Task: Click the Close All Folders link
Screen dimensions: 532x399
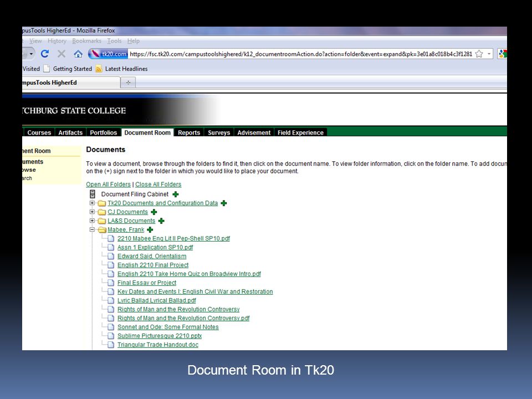Action: 158,184
